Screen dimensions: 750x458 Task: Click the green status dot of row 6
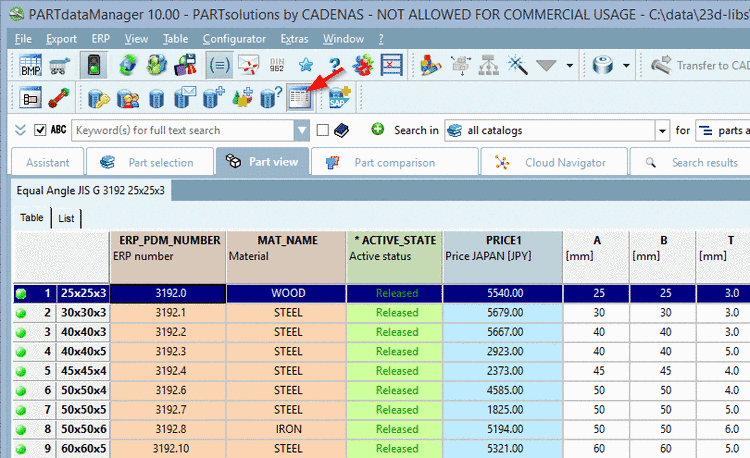pos(21,391)
